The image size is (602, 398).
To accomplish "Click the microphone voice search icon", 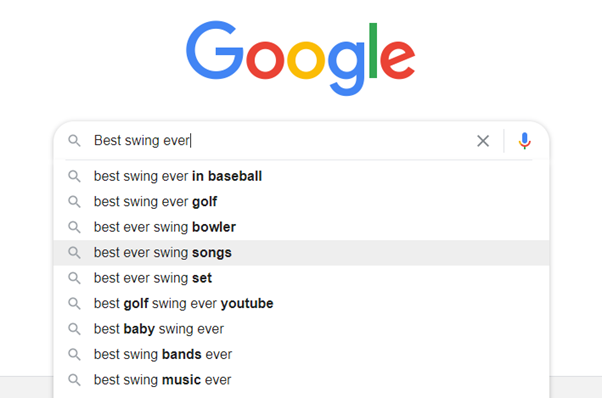I will click(x=524, y=141).
